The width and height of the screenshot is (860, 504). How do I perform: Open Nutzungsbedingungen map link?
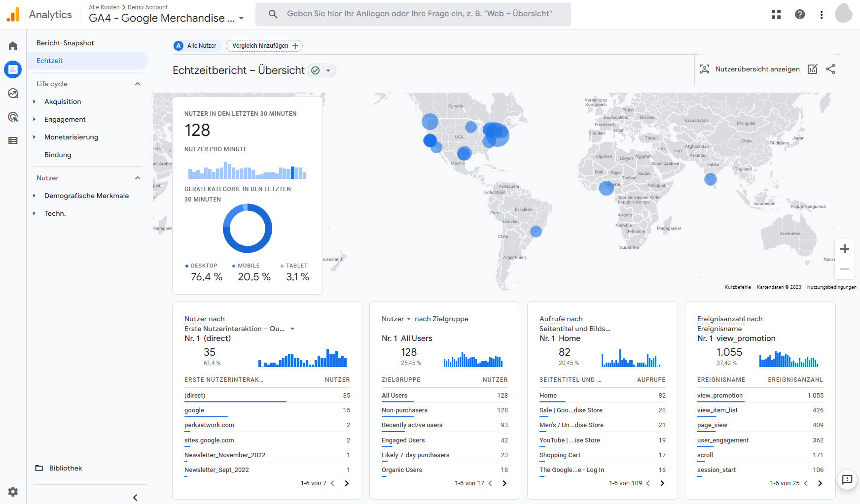[831, 287]
